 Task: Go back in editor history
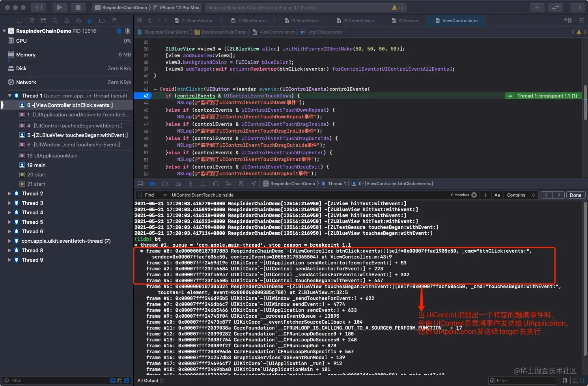point(150,21)
